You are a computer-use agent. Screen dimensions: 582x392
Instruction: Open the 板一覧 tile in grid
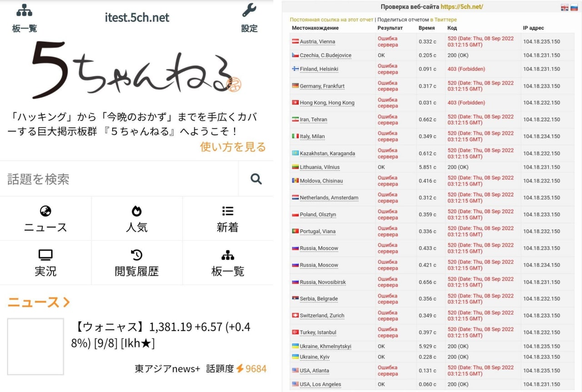[x=228, y=263]
